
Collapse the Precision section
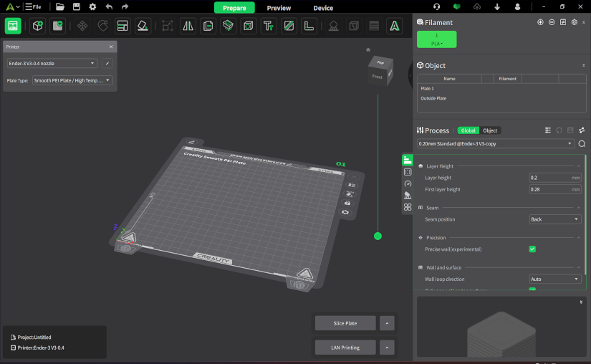pos(579,238)
